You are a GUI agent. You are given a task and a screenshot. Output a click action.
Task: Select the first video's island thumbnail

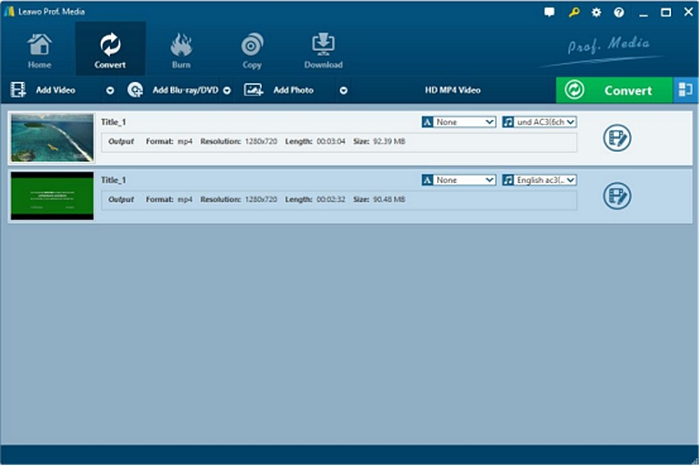point(52,137)
